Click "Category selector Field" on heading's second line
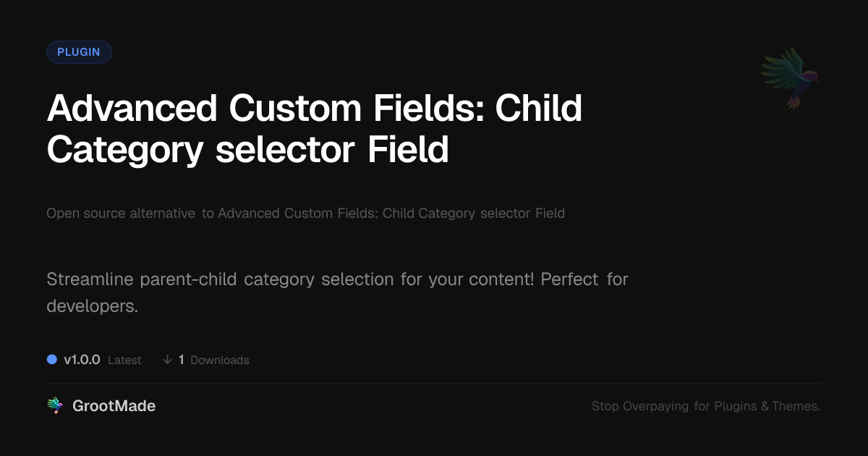Image resolution: width=868 pixels, height=456 pixels. tap(247, 150)
